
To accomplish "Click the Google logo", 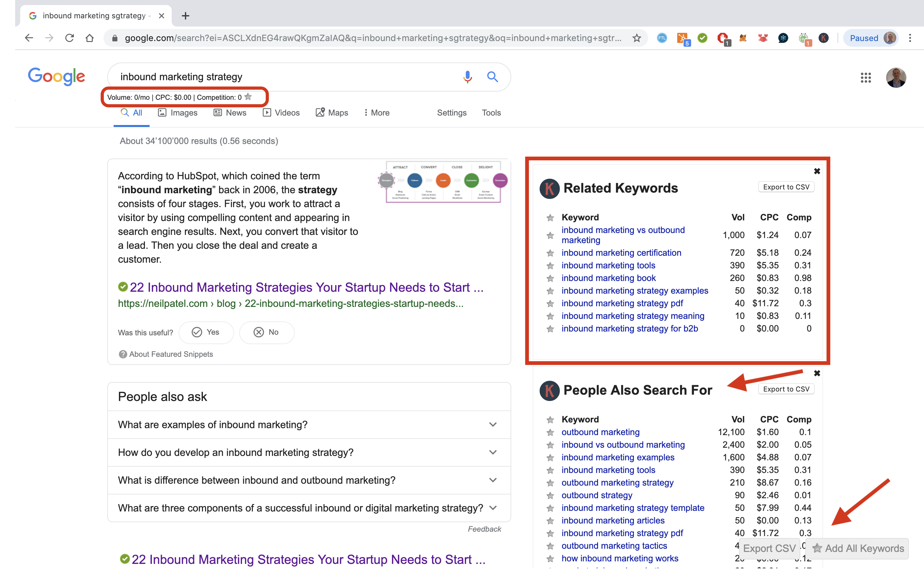I will tap(56, 76).
